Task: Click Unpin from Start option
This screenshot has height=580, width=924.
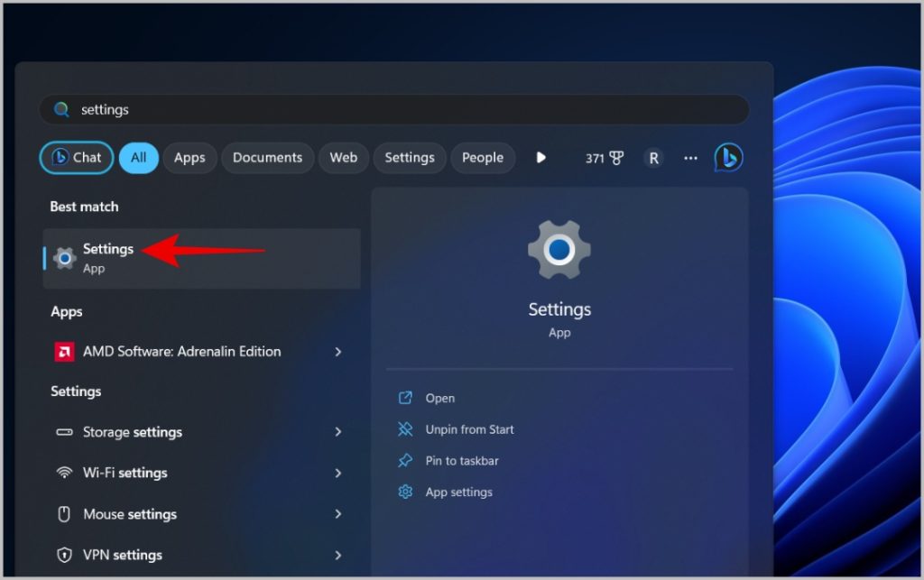Action: coord(469,429)
